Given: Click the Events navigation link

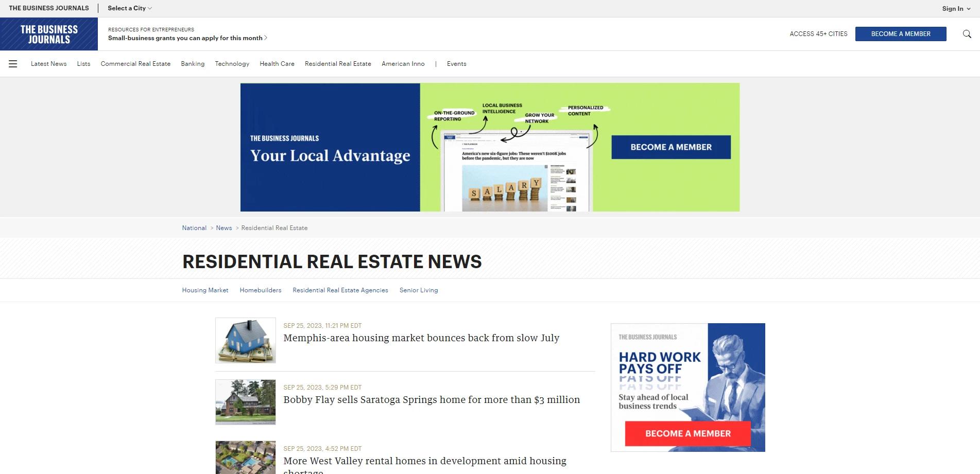Looking at the screenshot, I should tap(456, 64).
